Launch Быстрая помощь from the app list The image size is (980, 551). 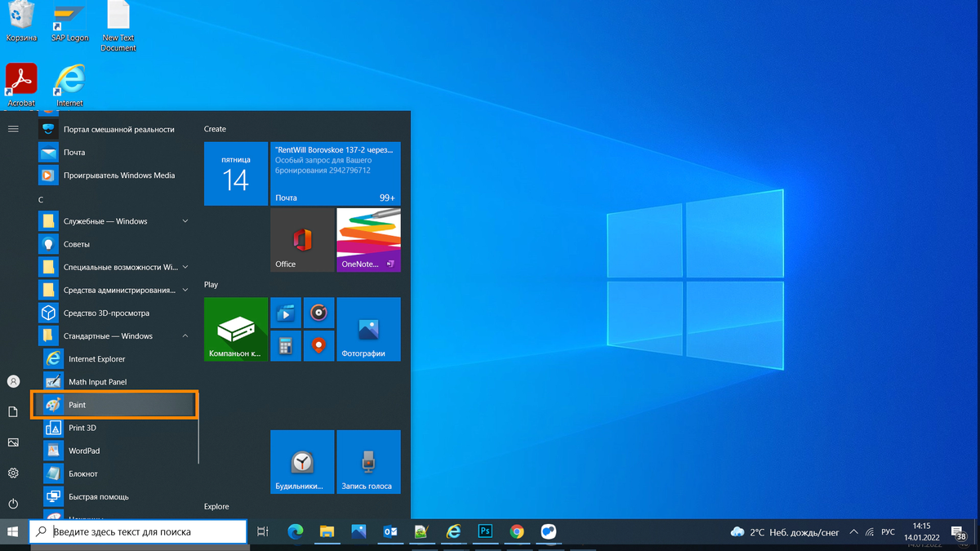click(x=119, y=496)
